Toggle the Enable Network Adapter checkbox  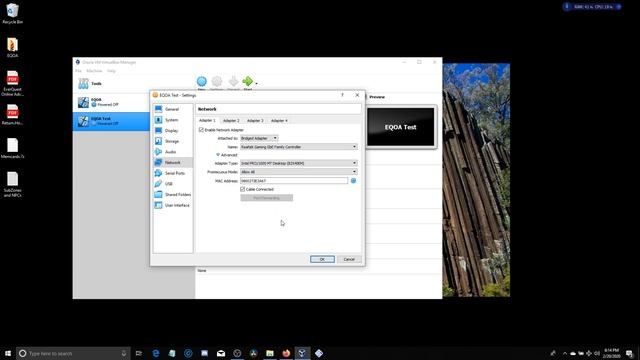201,130
